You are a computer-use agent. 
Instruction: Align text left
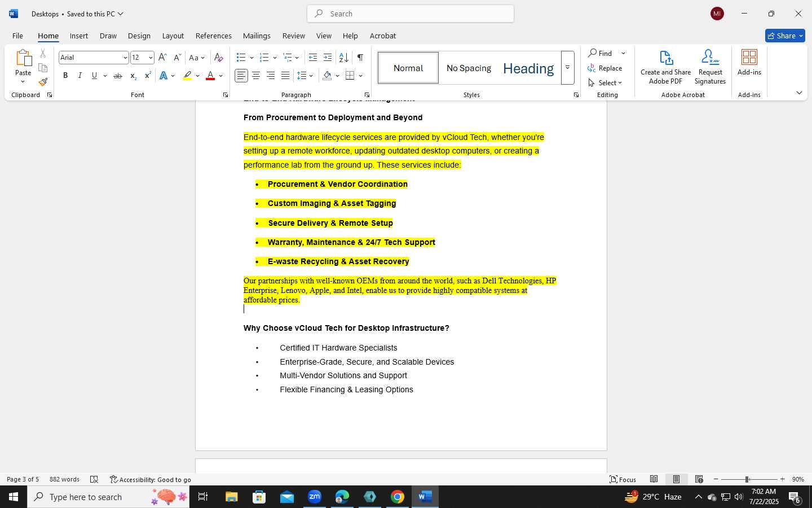pyautogui.click(x=241, y=76)
